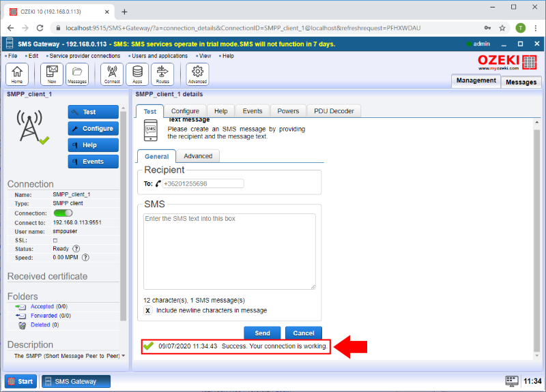This screenshot has width=546, height=392.
Task: Open the Messages folder toolbar icon
Action: (77, 74)
